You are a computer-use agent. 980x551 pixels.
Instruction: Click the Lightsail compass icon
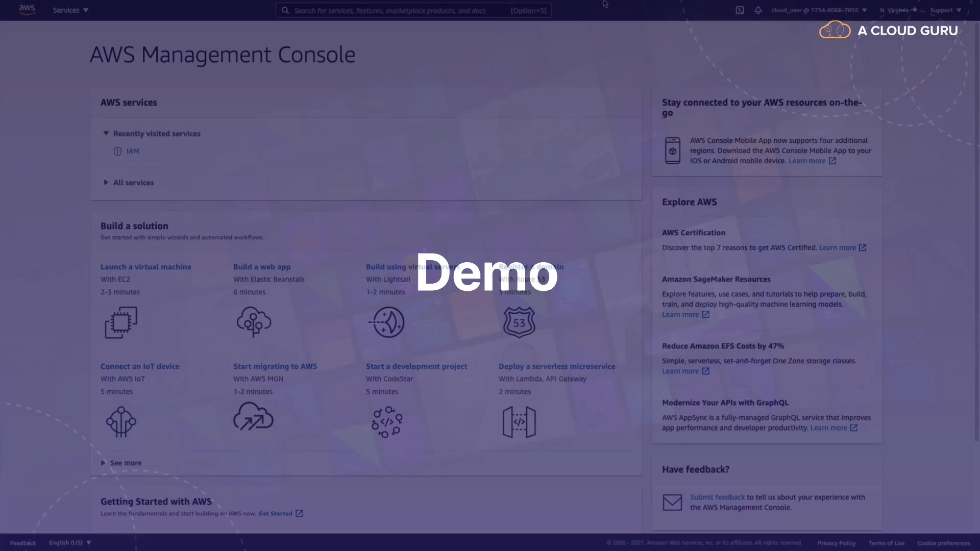(387, 322)
